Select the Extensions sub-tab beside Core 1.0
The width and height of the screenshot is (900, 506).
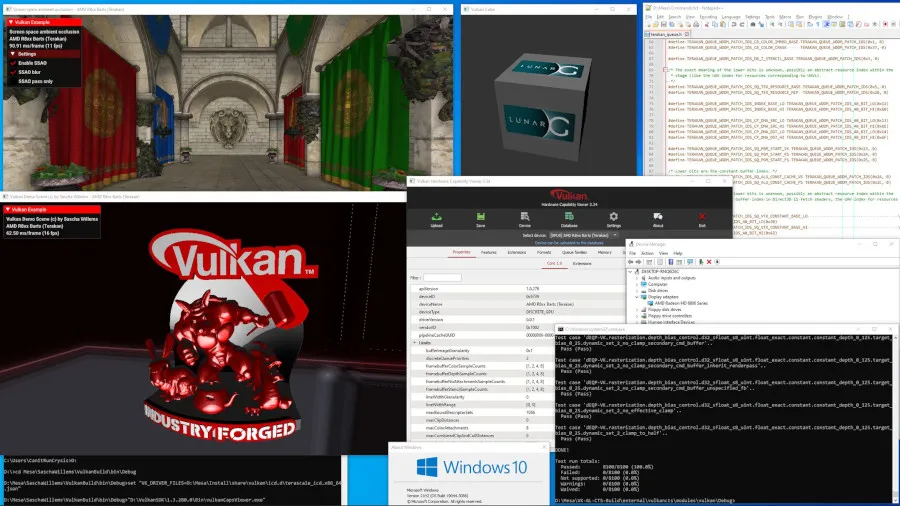tap(581, 263)
